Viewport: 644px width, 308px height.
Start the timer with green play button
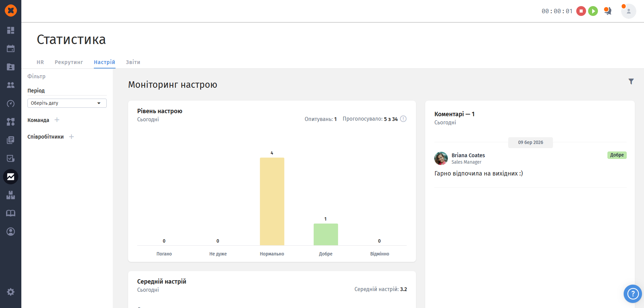click(x=593, y=11)
